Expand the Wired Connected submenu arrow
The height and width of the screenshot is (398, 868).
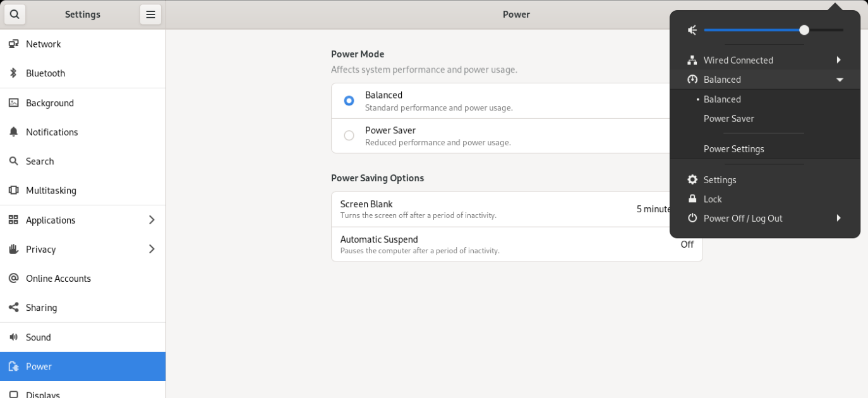pos(838,60)
